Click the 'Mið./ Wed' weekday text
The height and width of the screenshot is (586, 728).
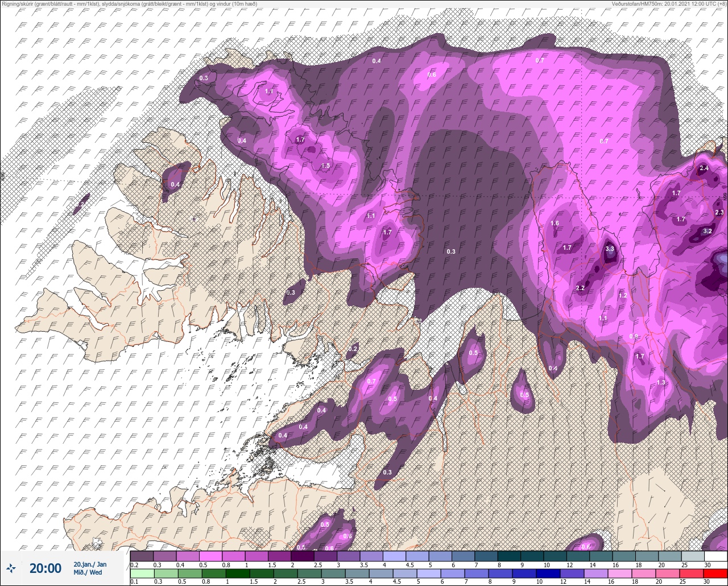[x=88, y=572]
